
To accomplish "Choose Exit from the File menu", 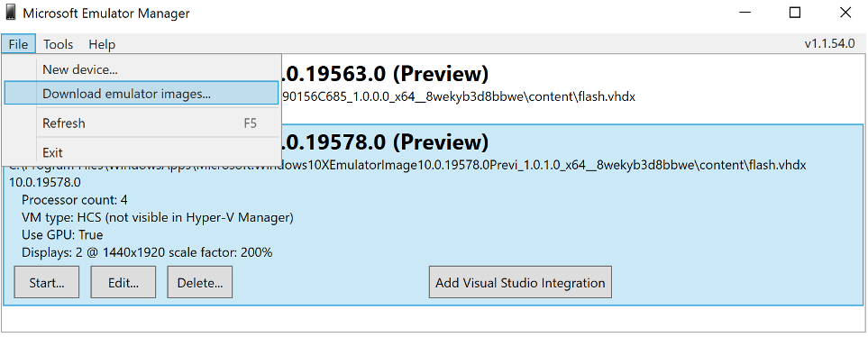I will [x=142, y=152].
